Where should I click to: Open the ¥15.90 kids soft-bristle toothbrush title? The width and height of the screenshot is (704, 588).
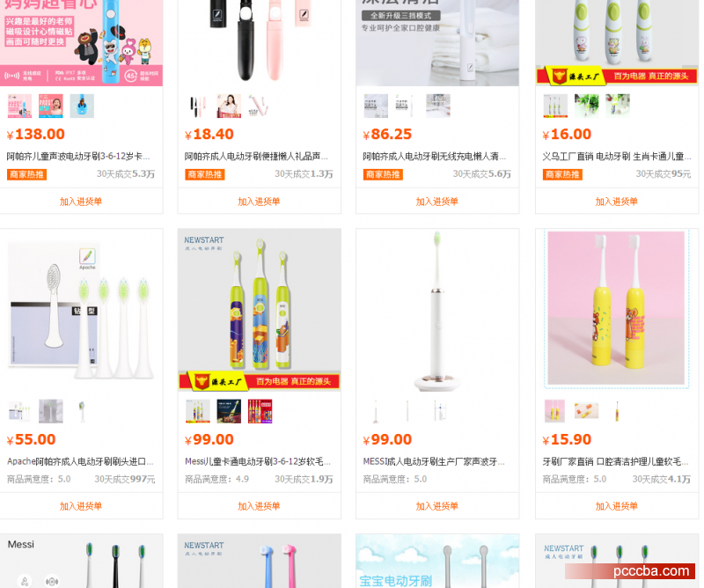click(616, 461)
